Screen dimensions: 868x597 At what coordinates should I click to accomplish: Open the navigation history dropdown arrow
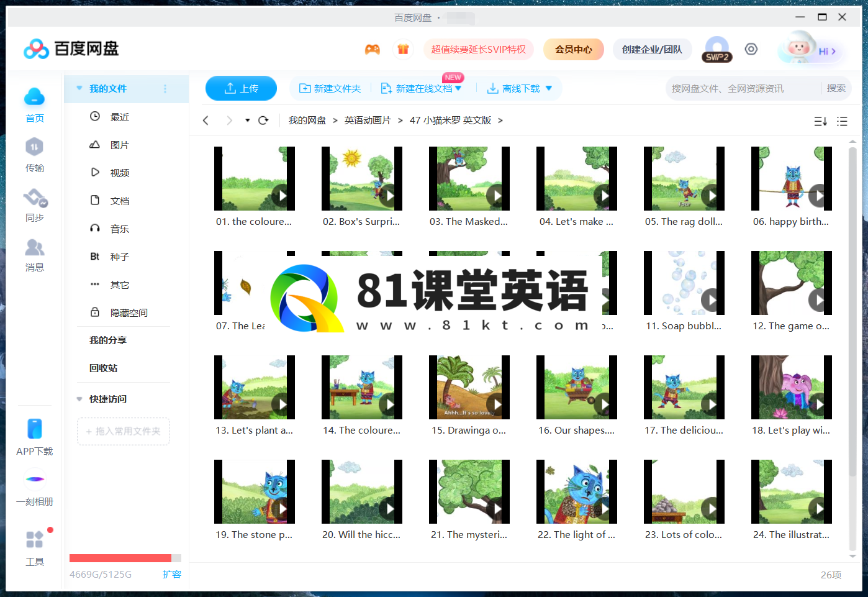click(x=247, y=121)
